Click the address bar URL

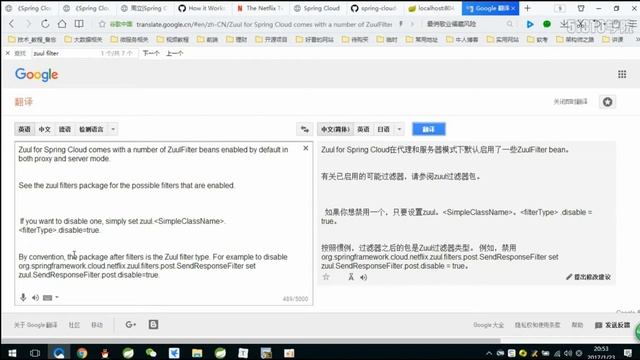[264, 24]
